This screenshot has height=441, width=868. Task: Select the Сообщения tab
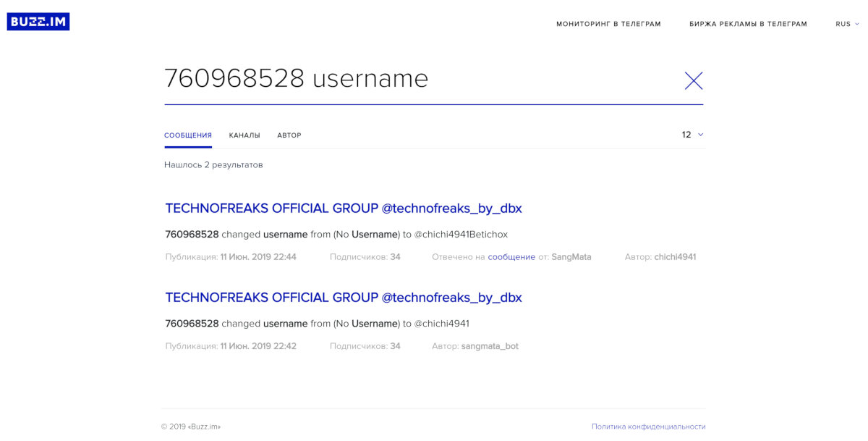188,135
